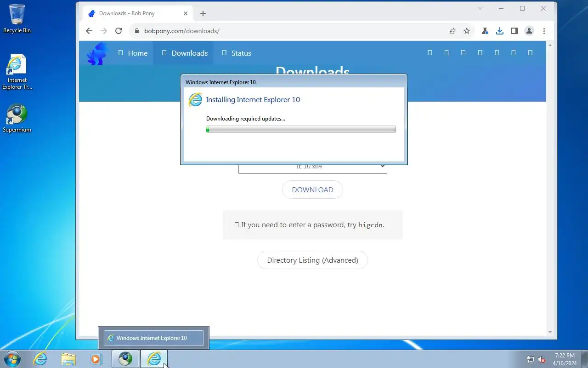Click the first header icon right of Status
This screenshot has height=368, width=588.
click(430, 53)
